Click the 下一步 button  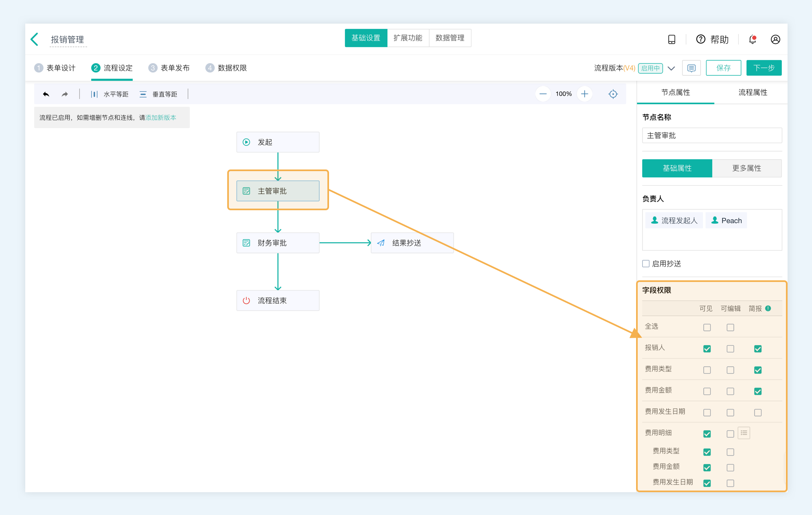pos(764,68)
